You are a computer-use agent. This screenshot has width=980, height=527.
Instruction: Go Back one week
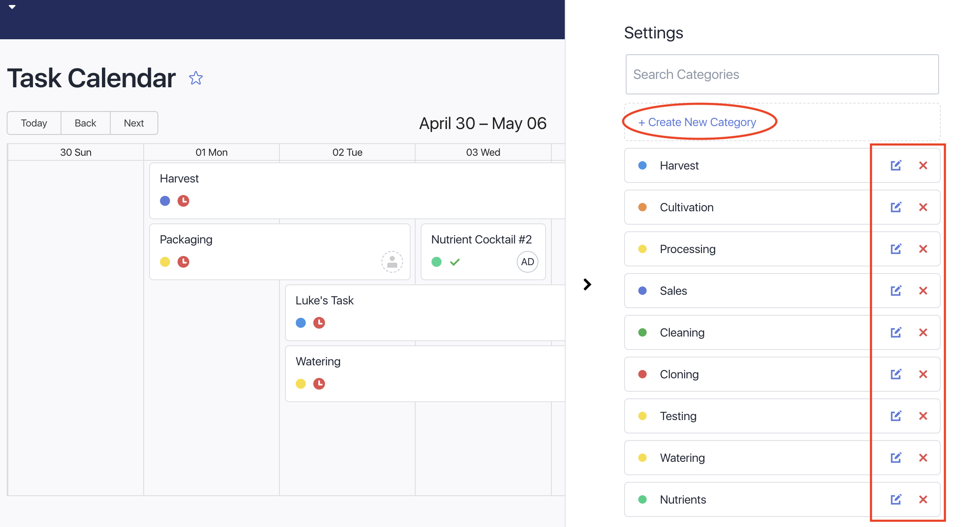point(86,123)
